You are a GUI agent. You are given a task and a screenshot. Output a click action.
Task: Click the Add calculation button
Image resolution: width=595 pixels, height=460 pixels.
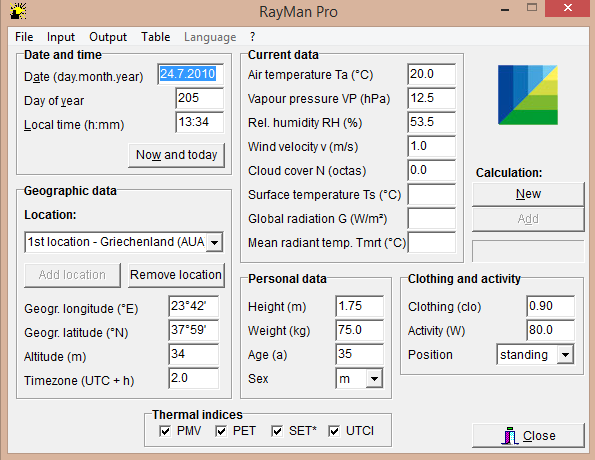click(528, 219)
